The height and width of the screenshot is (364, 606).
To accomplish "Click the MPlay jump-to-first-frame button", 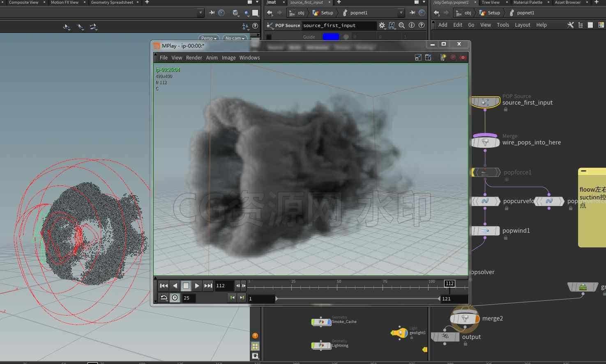I will click(164, 286).
